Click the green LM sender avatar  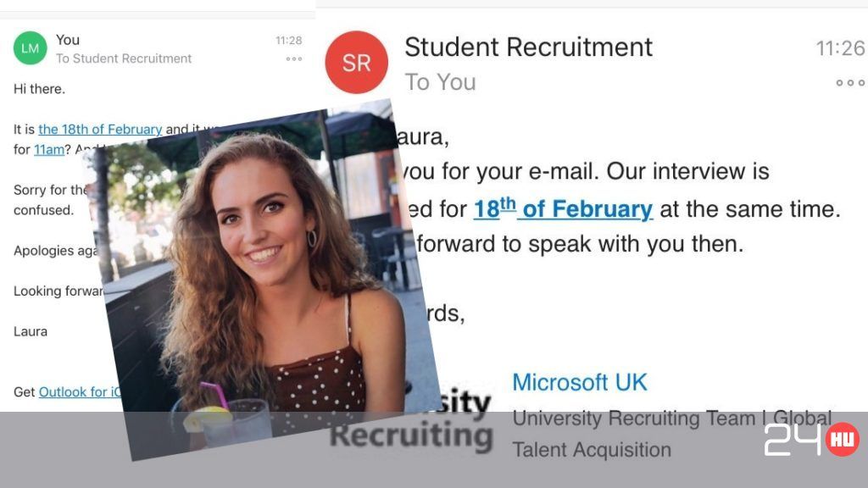point(30,48)
